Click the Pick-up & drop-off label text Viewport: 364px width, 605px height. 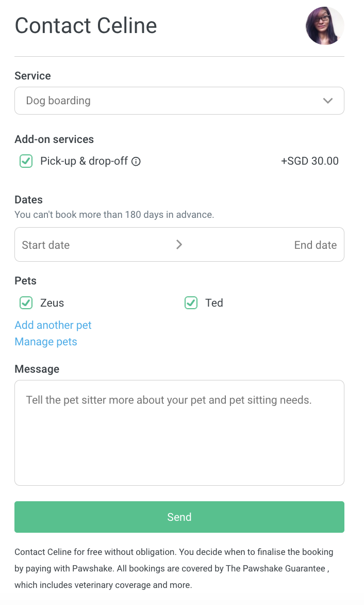(x=84, y=161)
